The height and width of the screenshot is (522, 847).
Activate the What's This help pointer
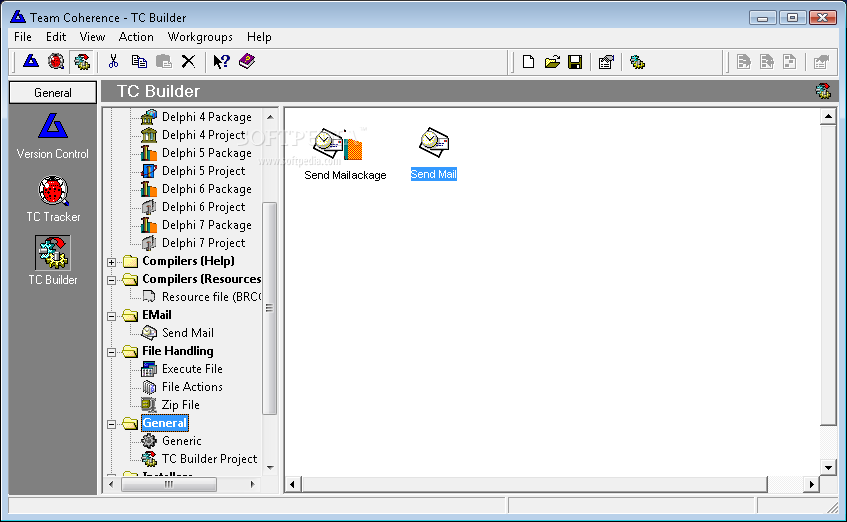coord(221,62)
